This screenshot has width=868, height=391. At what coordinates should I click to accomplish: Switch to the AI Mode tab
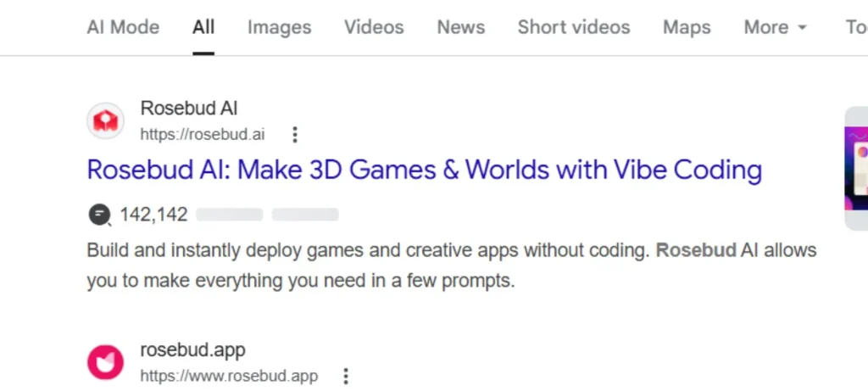point(123,27)
